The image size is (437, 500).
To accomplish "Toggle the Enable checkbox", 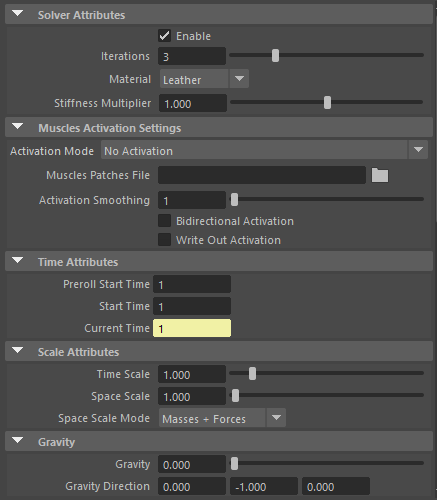I will (164, 36).
